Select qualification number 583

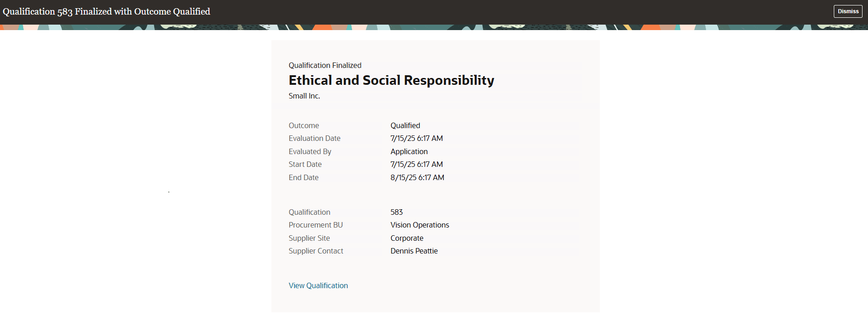point(396,212)
